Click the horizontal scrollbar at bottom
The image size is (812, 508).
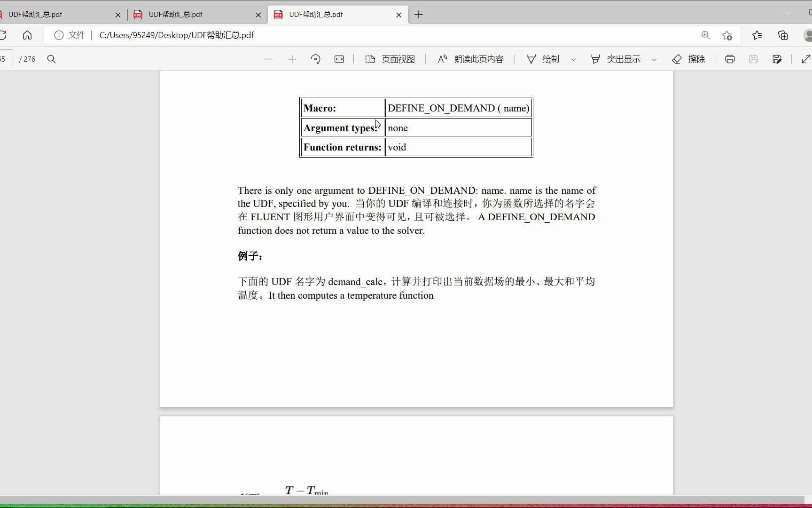click(402, 500)
